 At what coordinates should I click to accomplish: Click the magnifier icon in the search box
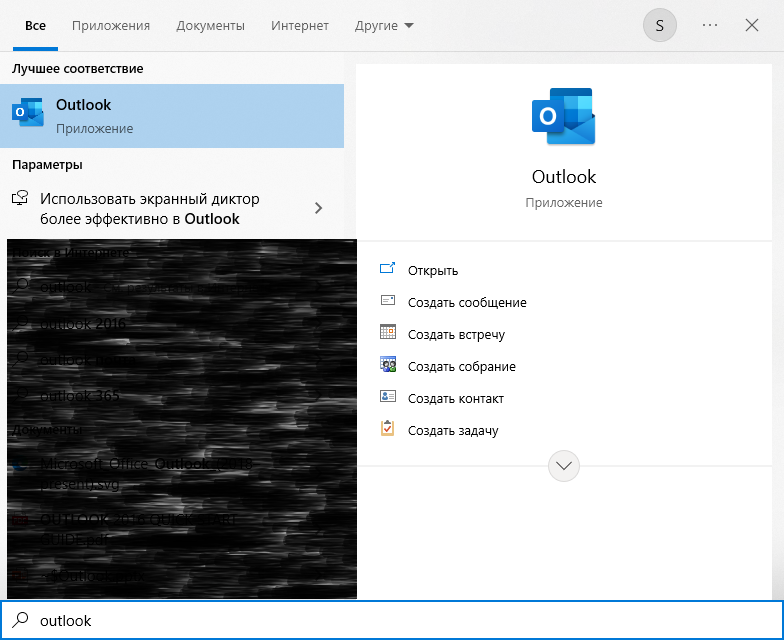pyautogui.click(x=20, y=620)
